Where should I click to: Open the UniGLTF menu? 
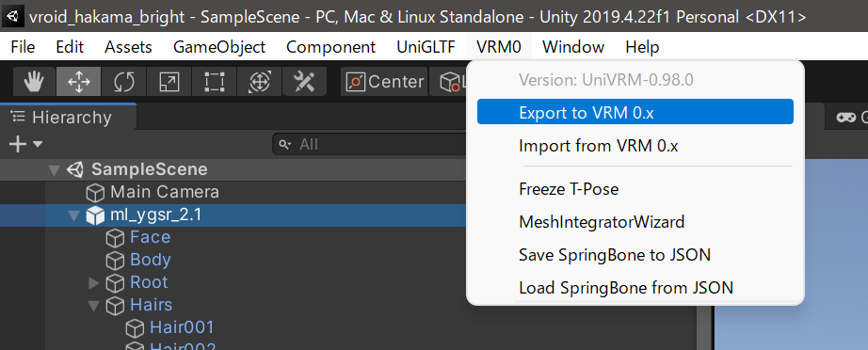point(426,47)
